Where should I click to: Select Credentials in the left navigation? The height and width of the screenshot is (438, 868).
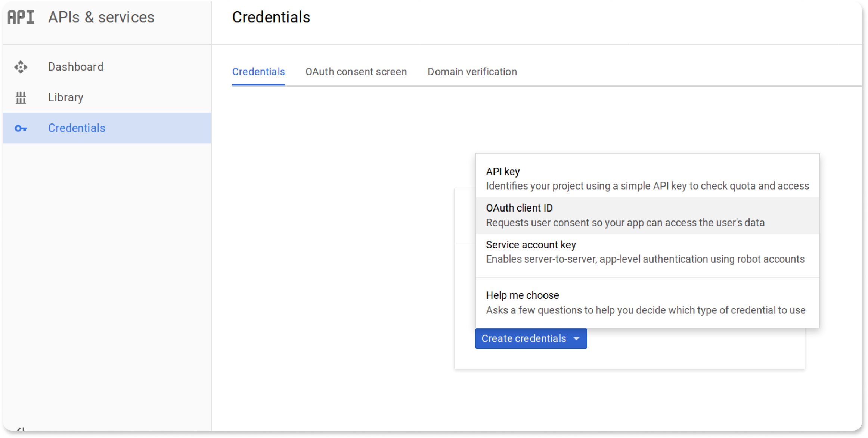point(107,128)
